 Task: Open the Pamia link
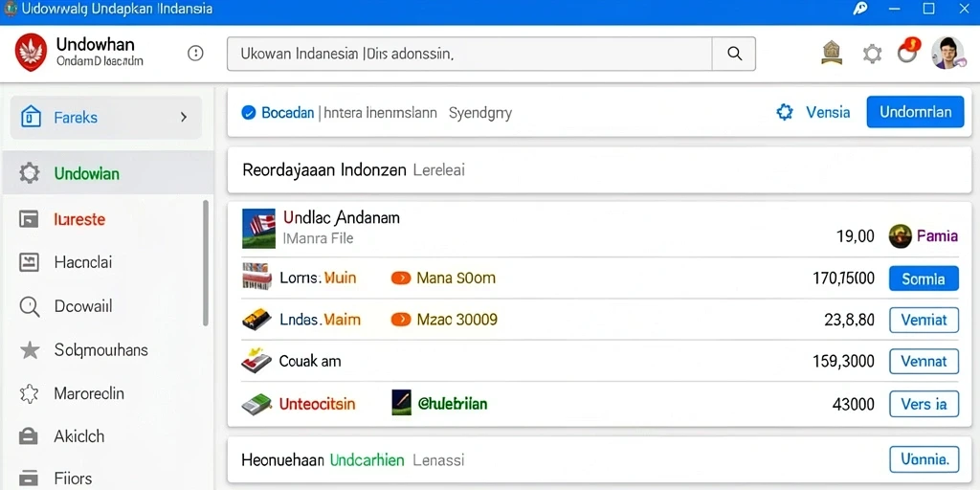click(937, 236)
